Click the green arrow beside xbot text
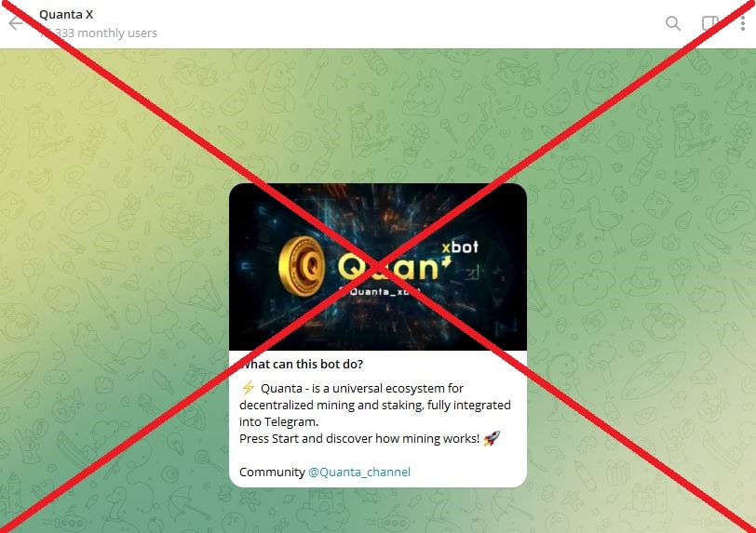The width and height of the screenshot is (756, 533). [x=447, y=261]
